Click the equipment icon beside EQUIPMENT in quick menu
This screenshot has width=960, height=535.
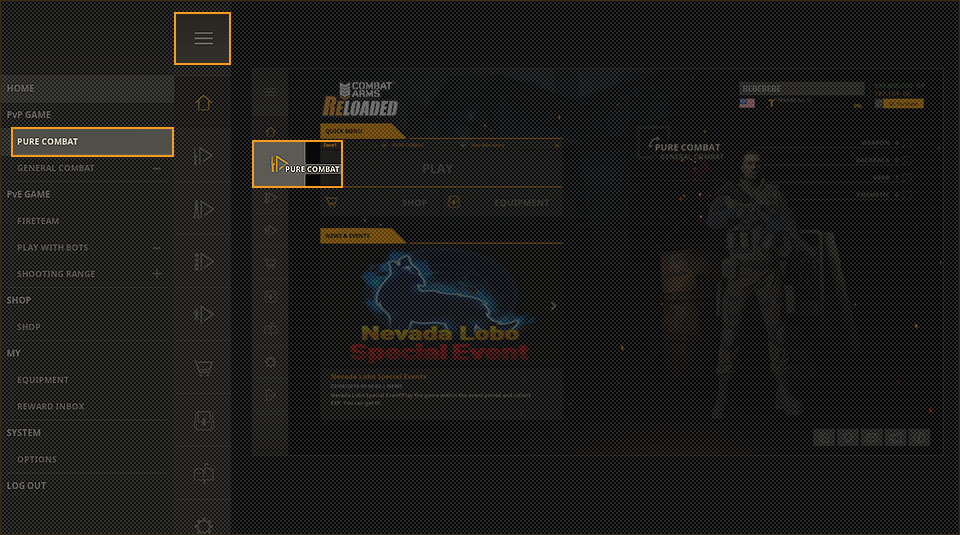454,202
